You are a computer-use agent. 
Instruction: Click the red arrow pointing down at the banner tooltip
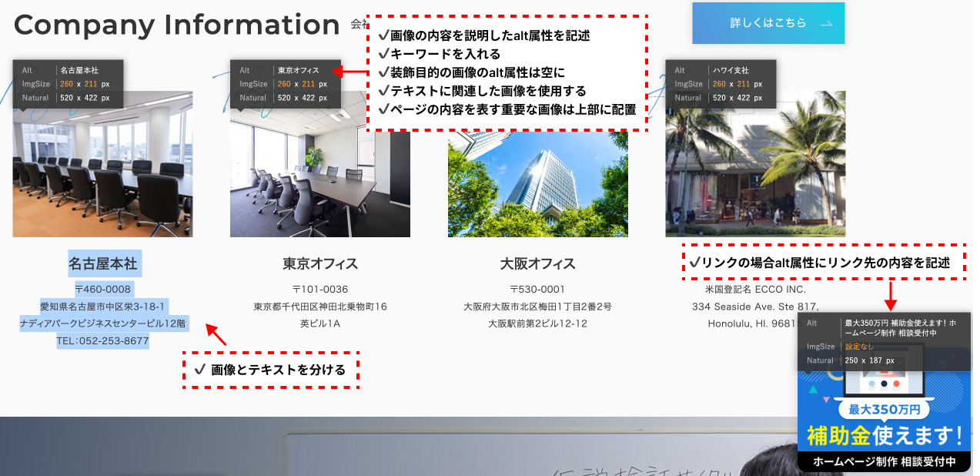(890, 296)
